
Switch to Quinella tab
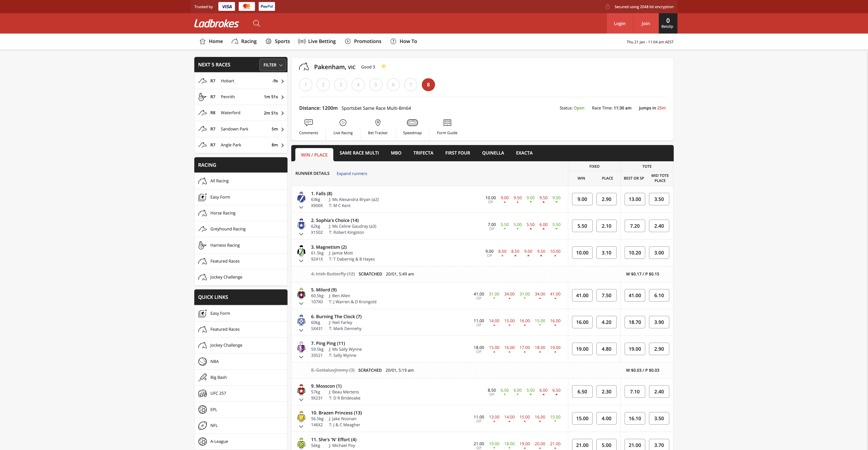[493, 153]
